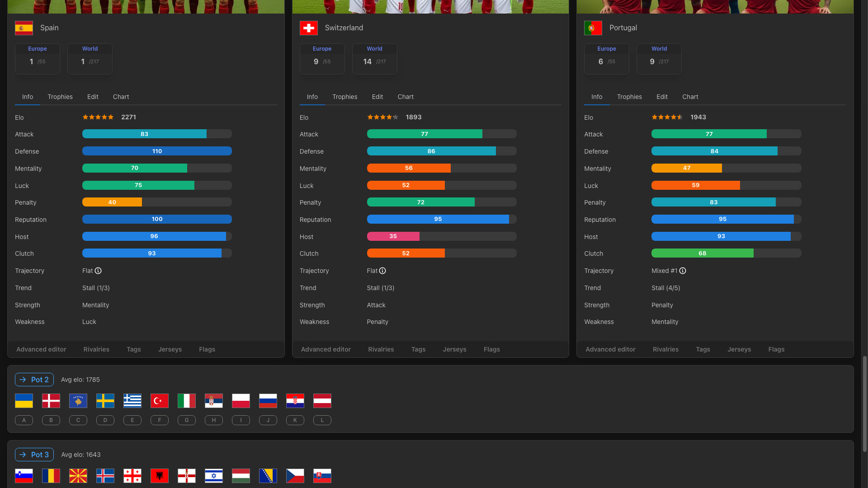The image size is (868, 488).
Task: Click group G button under Italy
Action: click(x=187, y=420)
